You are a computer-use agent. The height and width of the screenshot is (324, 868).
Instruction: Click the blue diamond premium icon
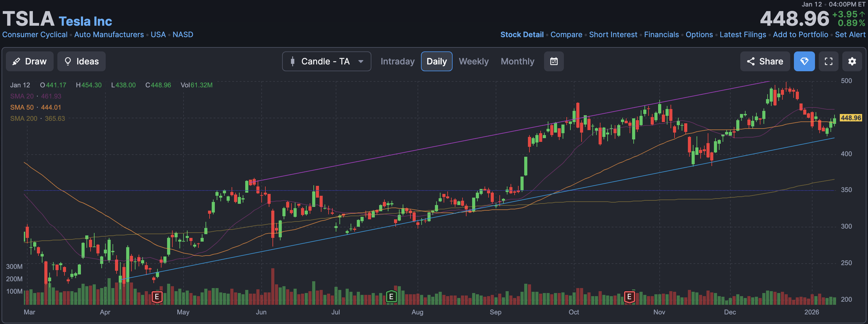tap(804, 61)
